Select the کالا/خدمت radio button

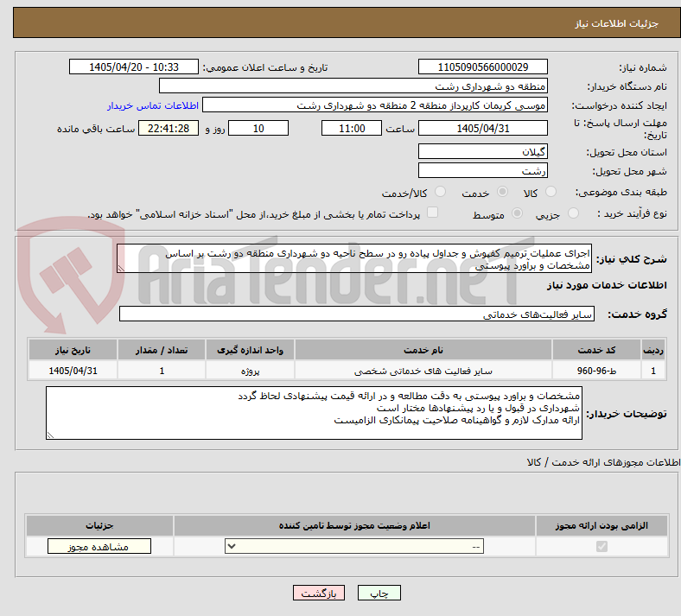(441, 192)
